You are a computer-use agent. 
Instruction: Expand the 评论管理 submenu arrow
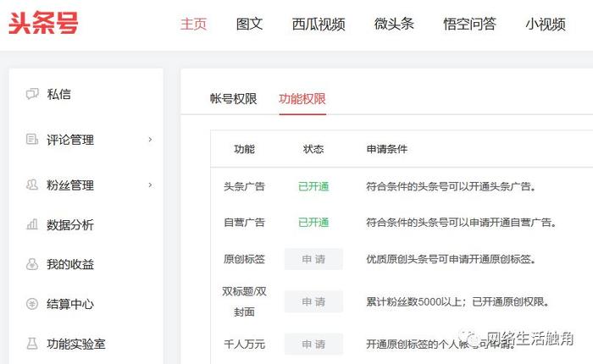(x=150, y=140)
